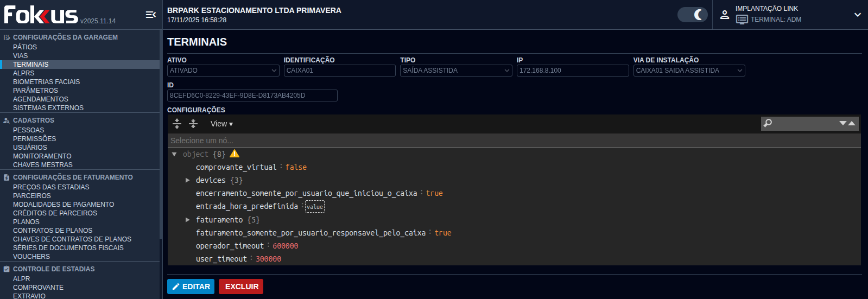868x299 pixels.
Task: Go to ALPRS in sidebar
Action: pyautogui.click(x=23, y=73)
